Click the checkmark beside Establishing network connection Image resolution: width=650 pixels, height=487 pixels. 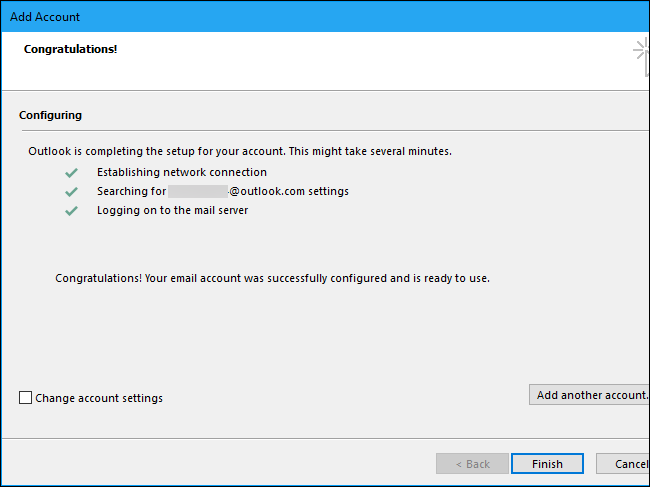click(x=71, y=172)
